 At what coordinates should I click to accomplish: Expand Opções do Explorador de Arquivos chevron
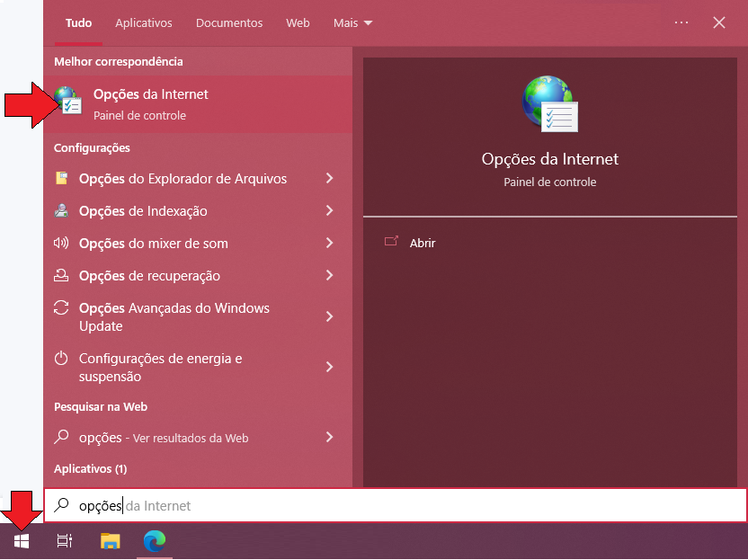[329, 178]
